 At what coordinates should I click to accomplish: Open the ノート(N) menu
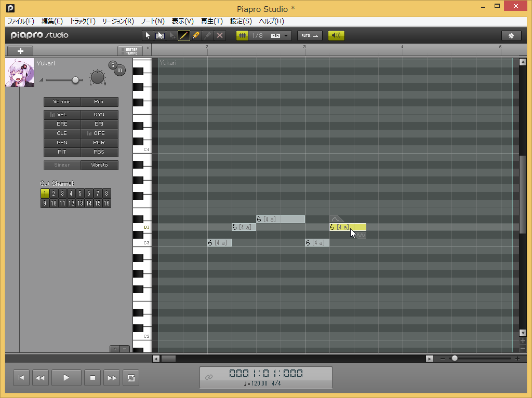click(153, 21)
